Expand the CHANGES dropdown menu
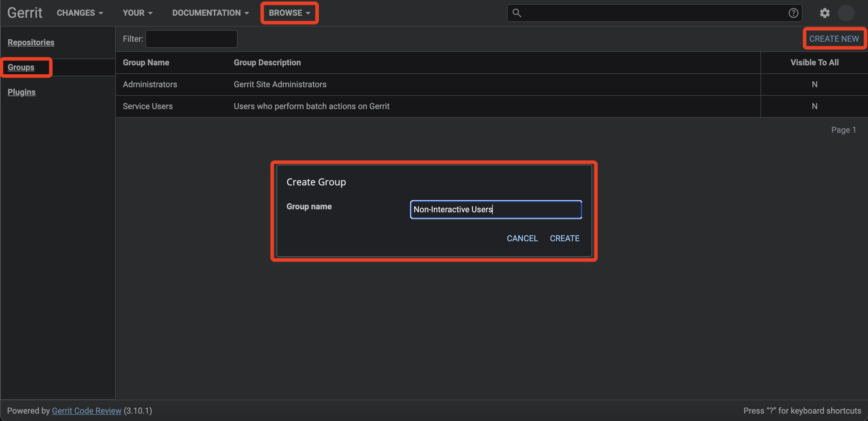Viewport: 868px width, 421px height. click(80, 13)
